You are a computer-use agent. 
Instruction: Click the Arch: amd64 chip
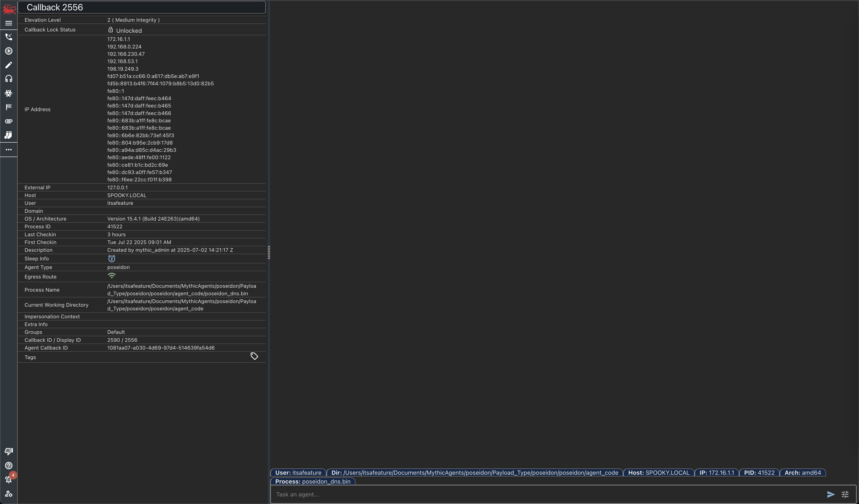click(803, 473)
